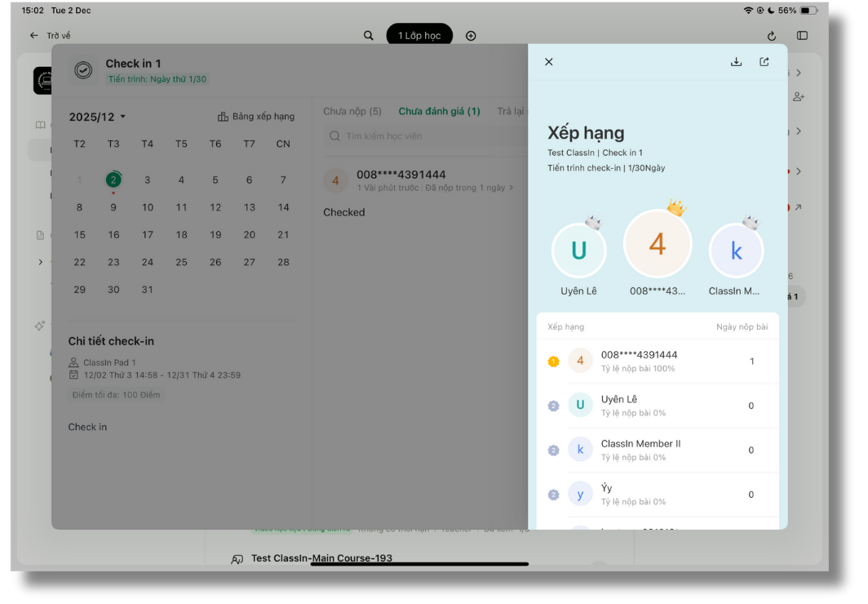Viewport: 868px width, 604px height.
Task: Click the Tìm kiếm học viên search field
Action: [424, 136]
